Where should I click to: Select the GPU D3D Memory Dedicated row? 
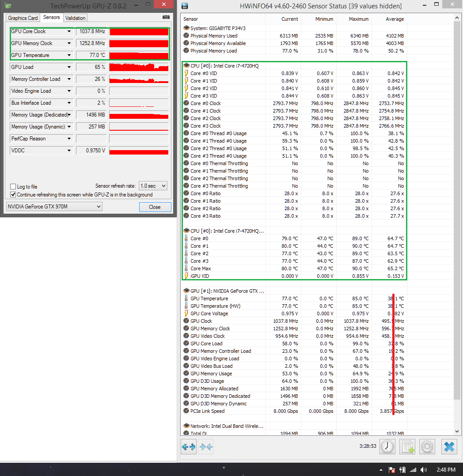[294, 396]
